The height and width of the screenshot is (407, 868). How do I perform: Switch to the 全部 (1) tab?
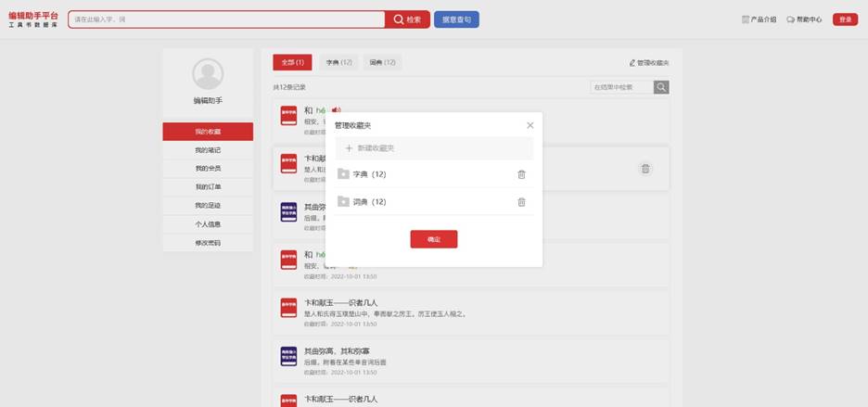coord(292,62)
